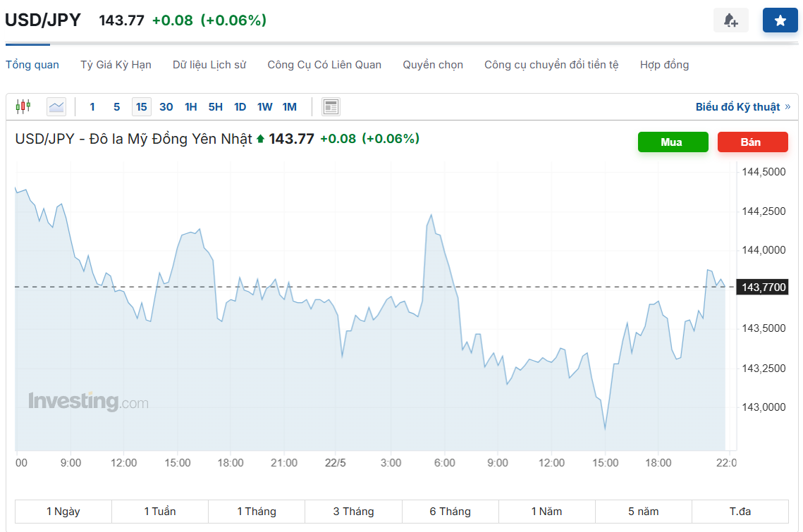Select the candlestick chart type icon

click(x=23, y=107)
